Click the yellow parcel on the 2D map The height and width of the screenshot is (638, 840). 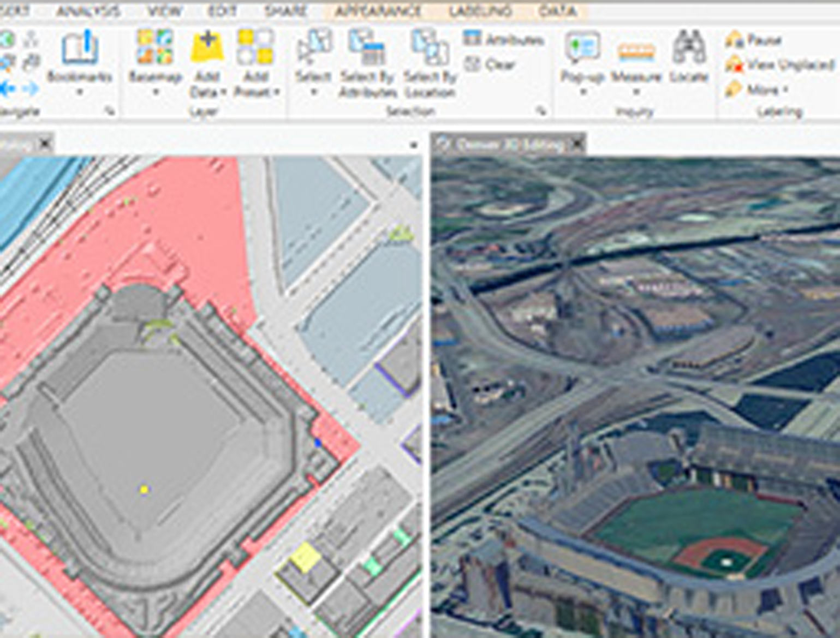click(305, 557)
